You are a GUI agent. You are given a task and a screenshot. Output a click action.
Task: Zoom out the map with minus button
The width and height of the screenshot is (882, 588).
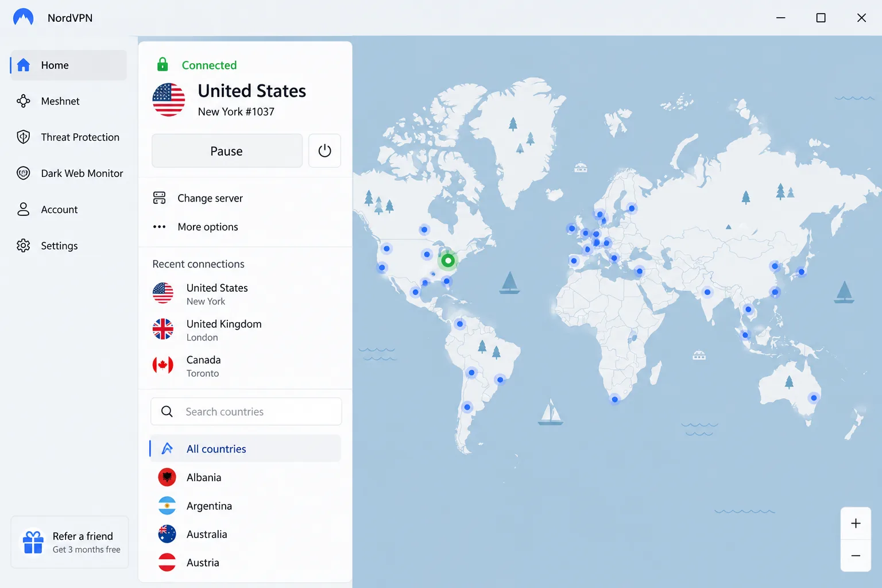coord(856,555)
